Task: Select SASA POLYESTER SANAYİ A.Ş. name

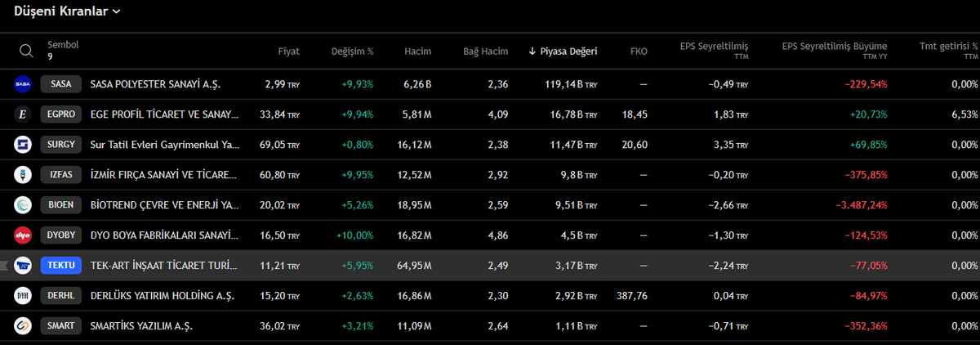Action: click(x=155, y=84)
